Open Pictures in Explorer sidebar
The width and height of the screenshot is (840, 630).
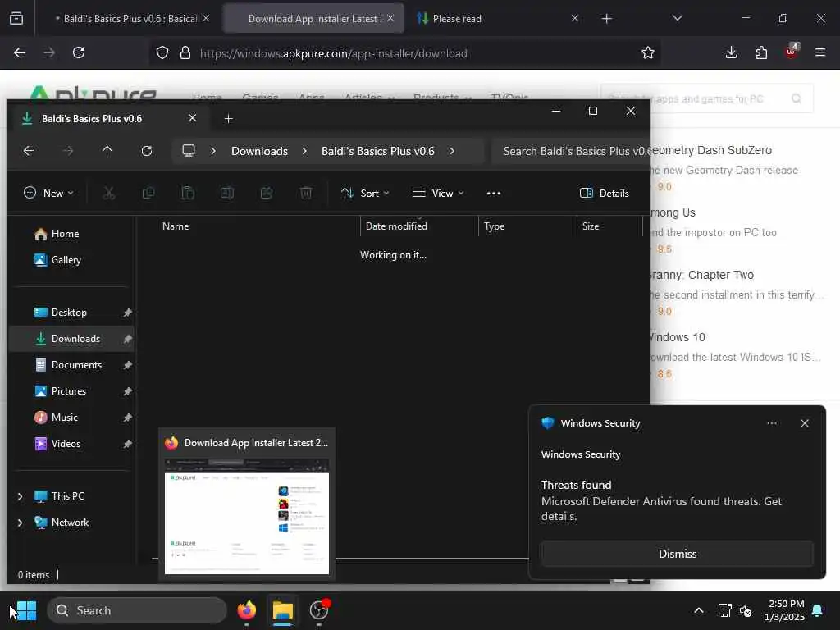click(x=60, y=391)
